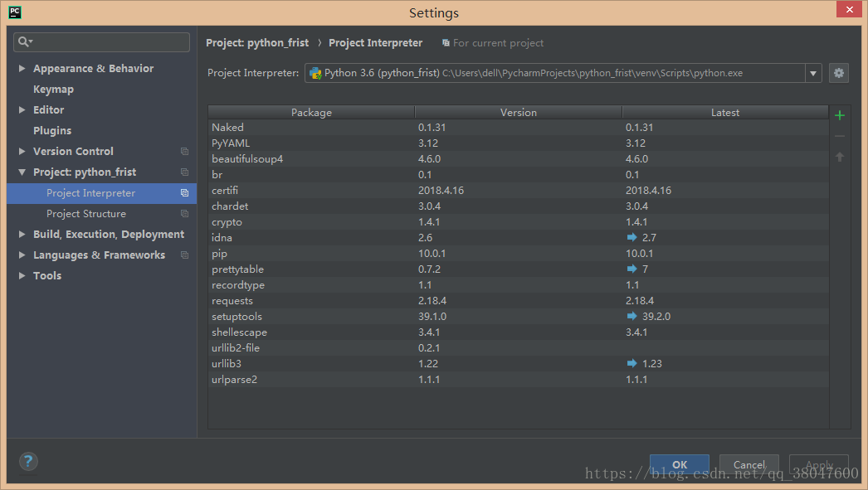
Task: Expand Appearance & Behavior section
Action: click(22, 68)
